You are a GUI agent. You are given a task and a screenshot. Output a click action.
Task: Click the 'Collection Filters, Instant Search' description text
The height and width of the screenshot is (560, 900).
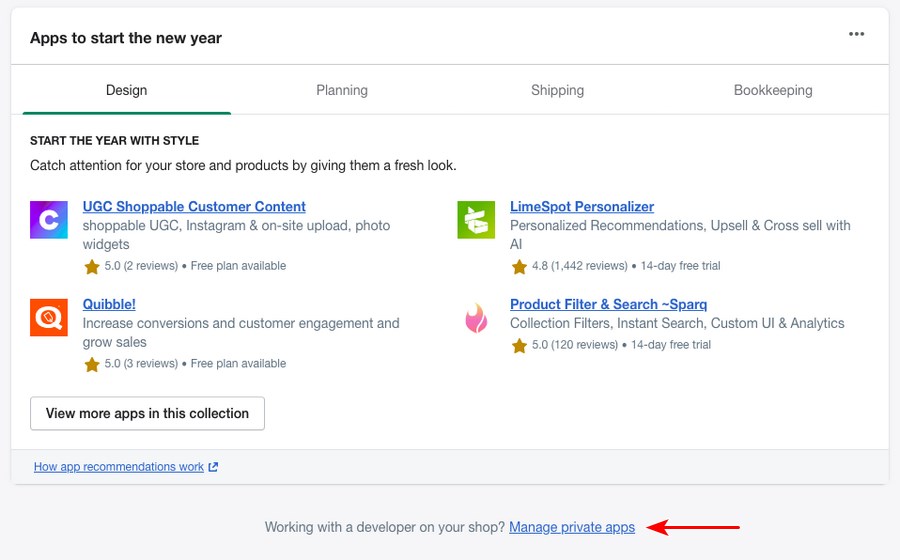pos(677,323)
